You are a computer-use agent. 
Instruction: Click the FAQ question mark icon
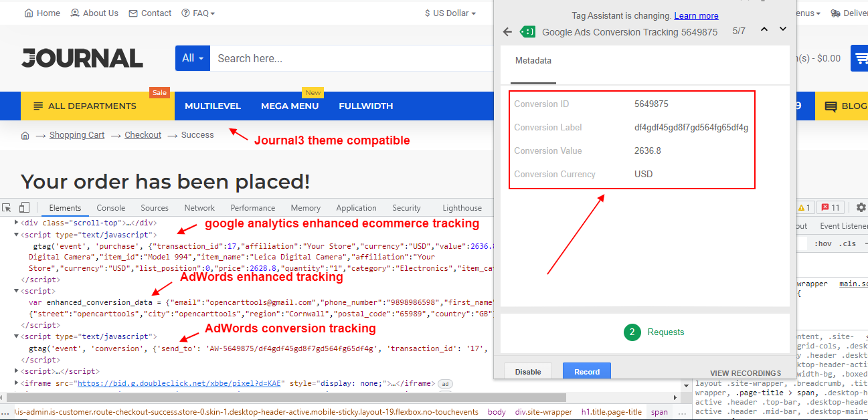pos(185,13)
